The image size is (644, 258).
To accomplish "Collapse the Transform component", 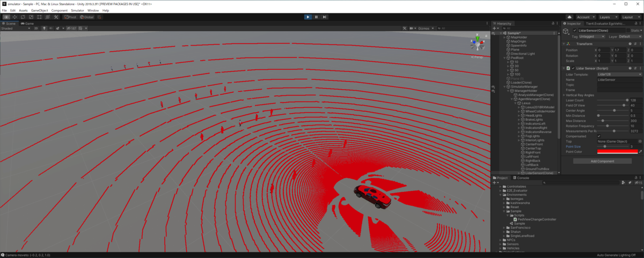I will point(565,44).
